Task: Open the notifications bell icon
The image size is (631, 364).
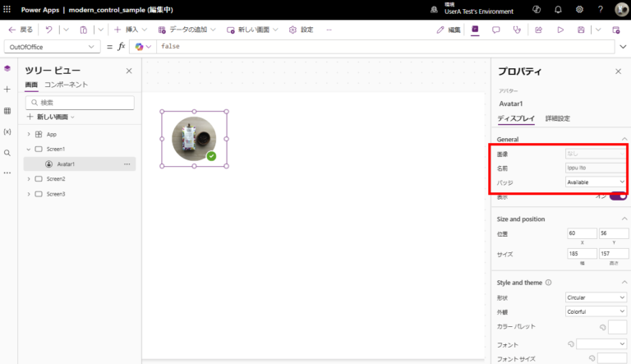Action: coord(558,10)
